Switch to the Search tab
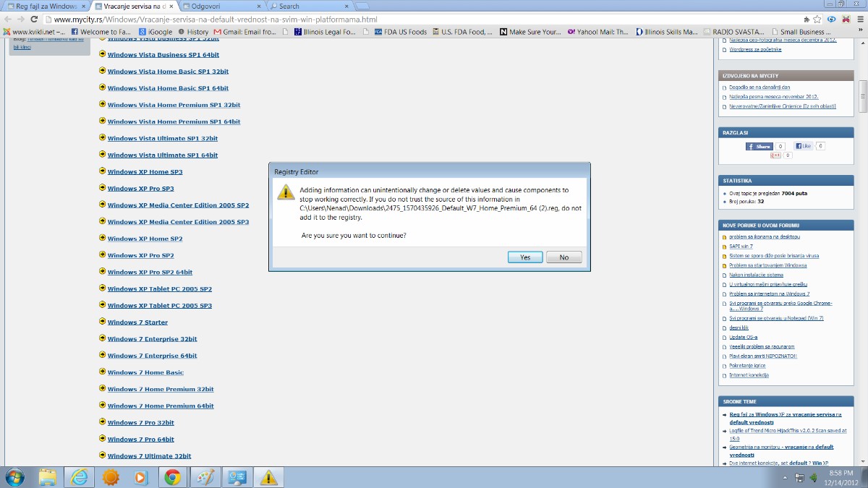 point(311,6)
